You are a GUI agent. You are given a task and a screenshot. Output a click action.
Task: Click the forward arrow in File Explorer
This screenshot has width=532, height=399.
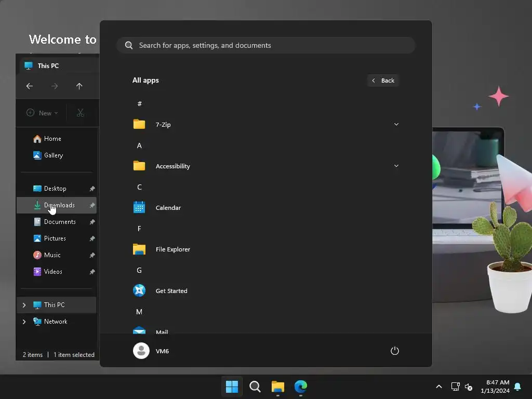(54, 86)
